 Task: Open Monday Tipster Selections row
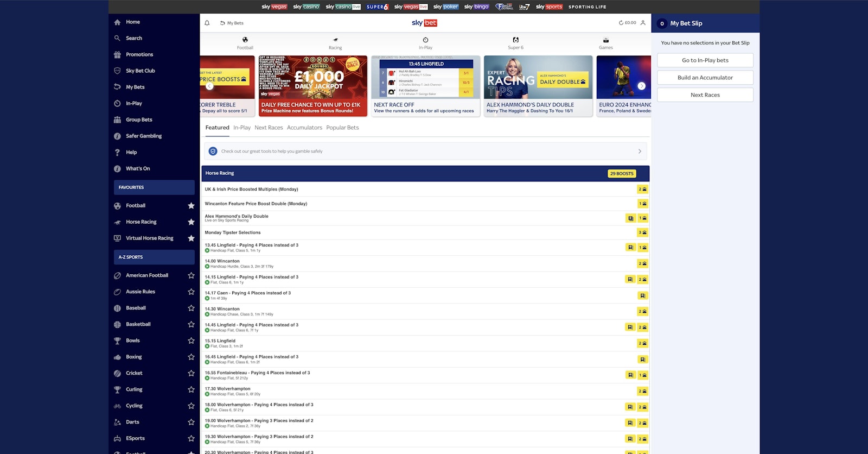point(425,233)
